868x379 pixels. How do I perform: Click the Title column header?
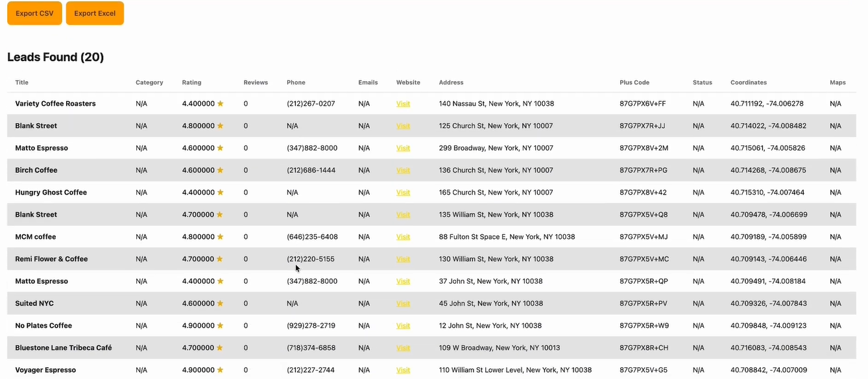pyautogui.click(x=22, y=82)
